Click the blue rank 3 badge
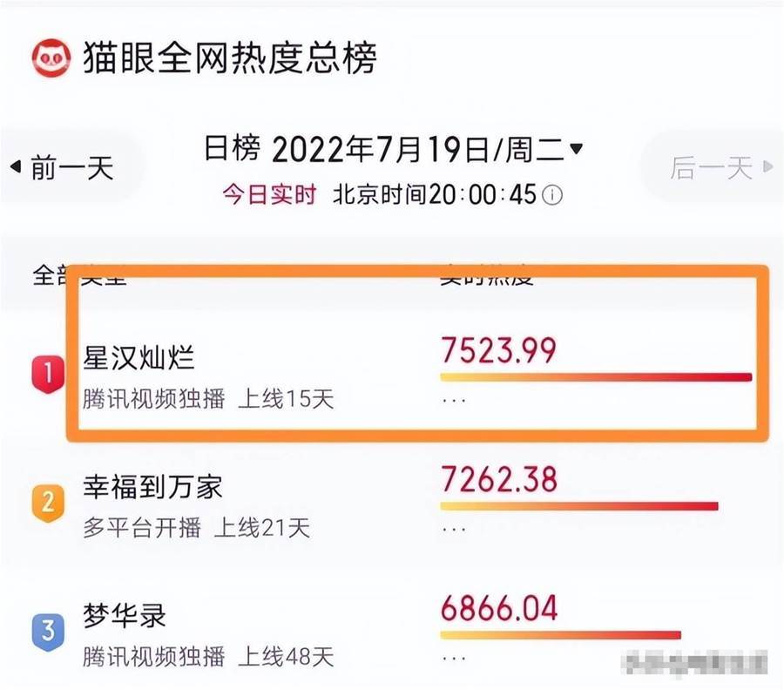This screenshot has width=784, height=690. coord(48,632)
